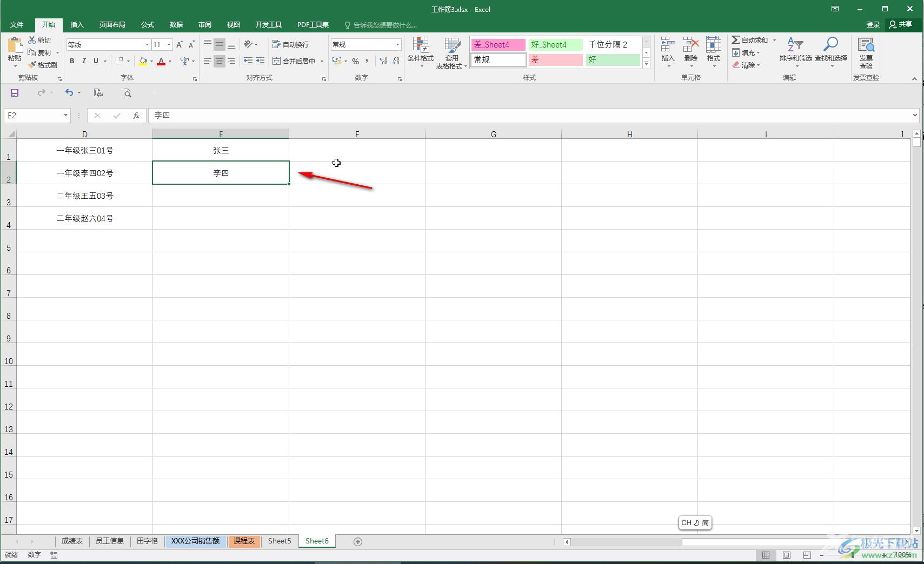Apply the 好 cell style
Image resolution: width=924 pixels, height=564 pixels.
coord(613,60)
